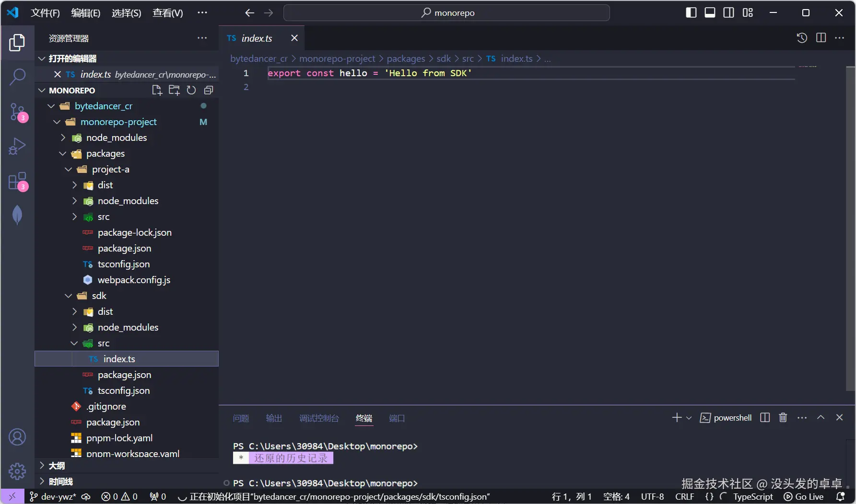The height and width of the screenshot is (504, 856).
Task: Open the Search view in activity bar
Action: coord(17,77)
